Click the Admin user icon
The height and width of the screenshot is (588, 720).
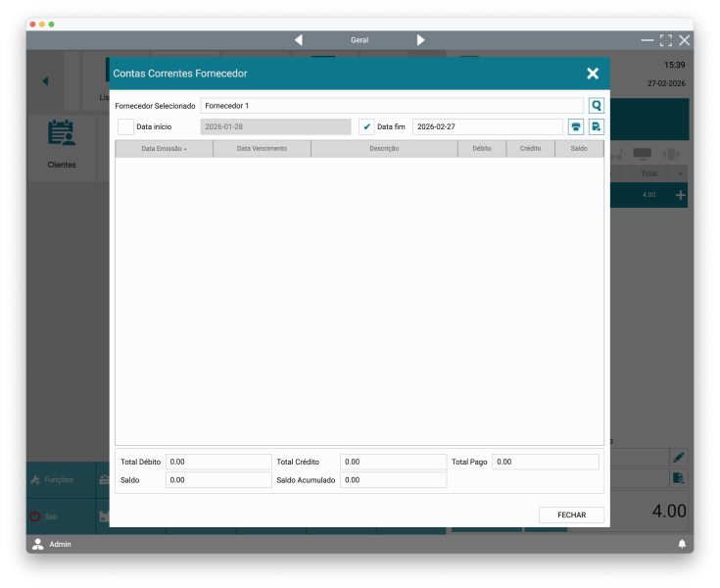pyautogui.click(x=38, y=544)
